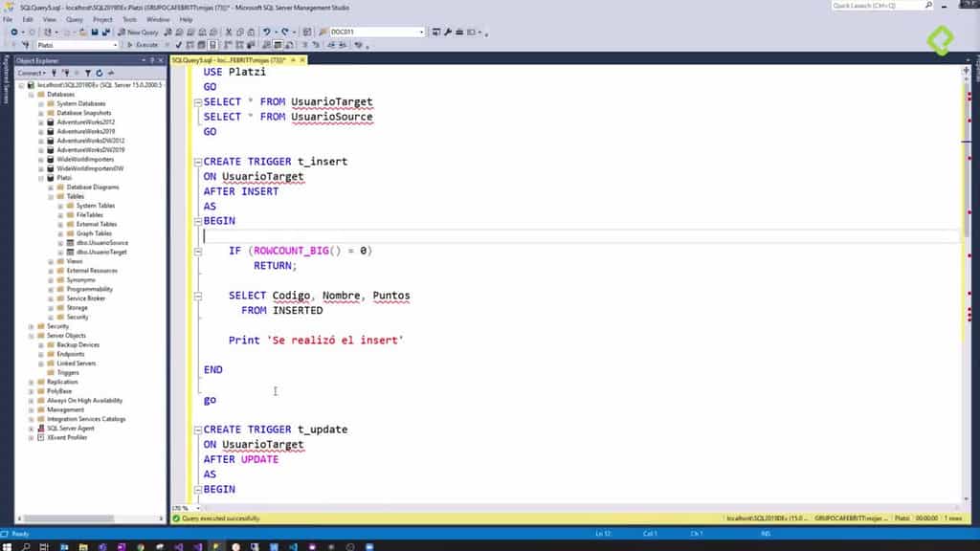Collapse the CREATE TRIGGER t_insert code block
980x551 pixels.
(198, 162)
